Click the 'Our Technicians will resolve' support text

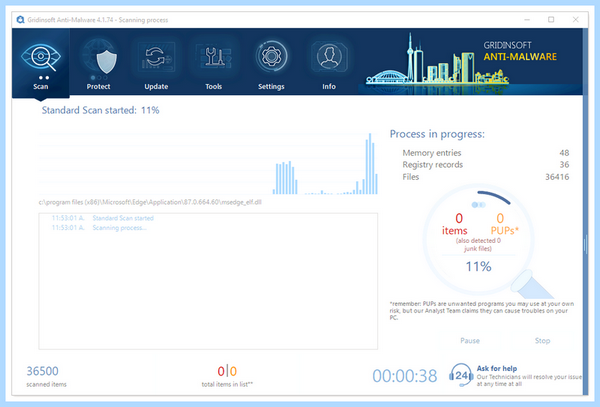tap(529, 380)
